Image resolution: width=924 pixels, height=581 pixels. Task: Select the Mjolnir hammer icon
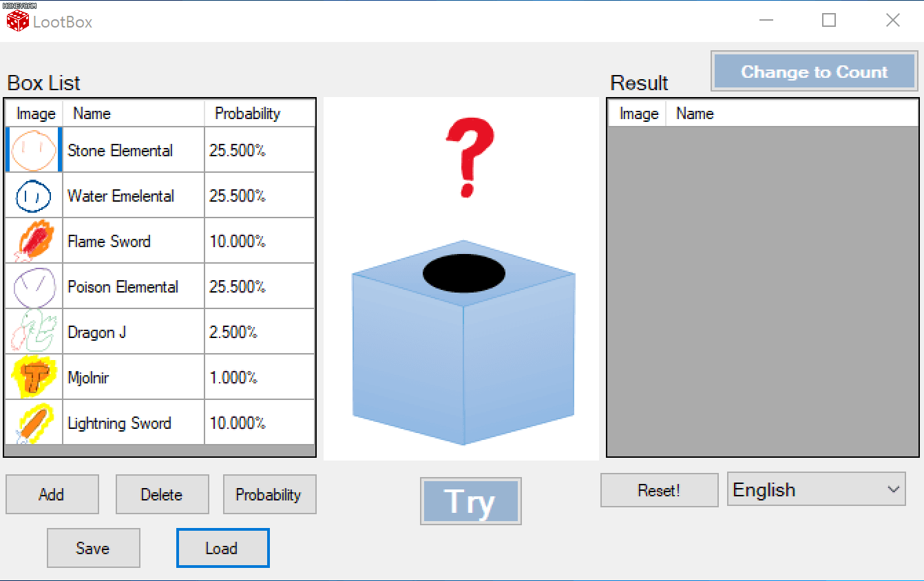(x=33, y=377)
